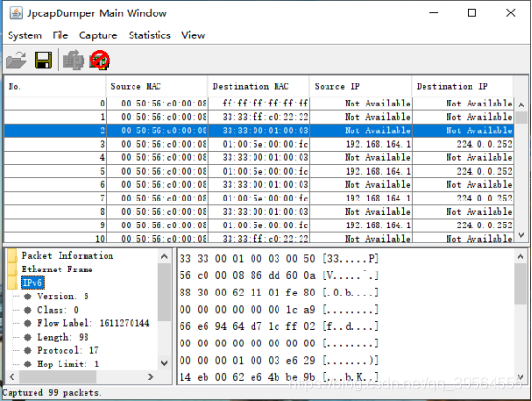The width and height of the screenshot is (532, 401).
Task: Click the Source IP column header
Action: coord(361,86)
